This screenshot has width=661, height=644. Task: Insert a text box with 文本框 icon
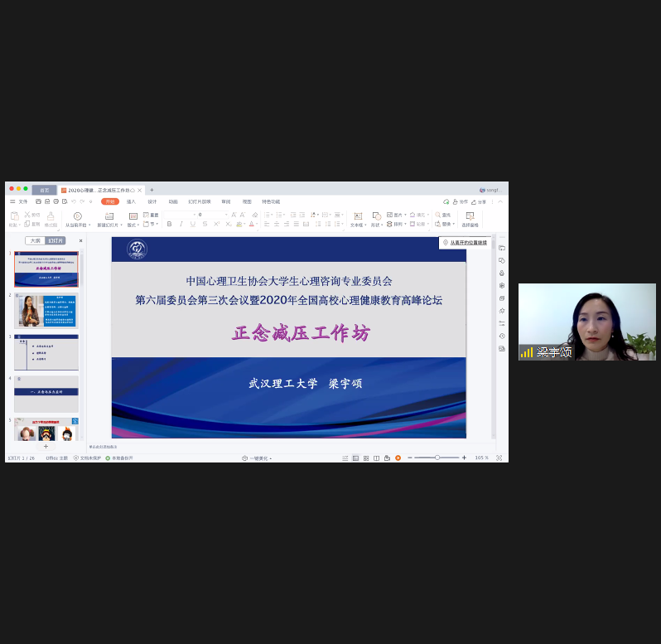tap(358, 216)
